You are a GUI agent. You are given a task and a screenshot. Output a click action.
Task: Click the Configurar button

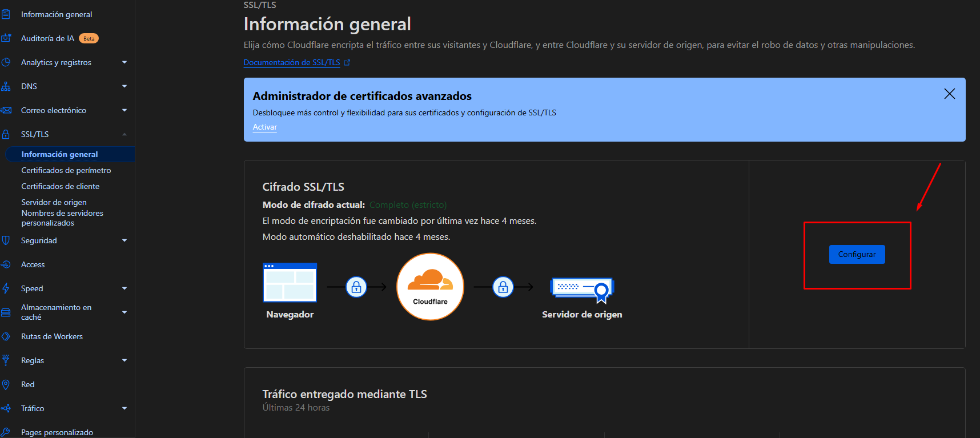pyautogui.click(x=857, y=254)
